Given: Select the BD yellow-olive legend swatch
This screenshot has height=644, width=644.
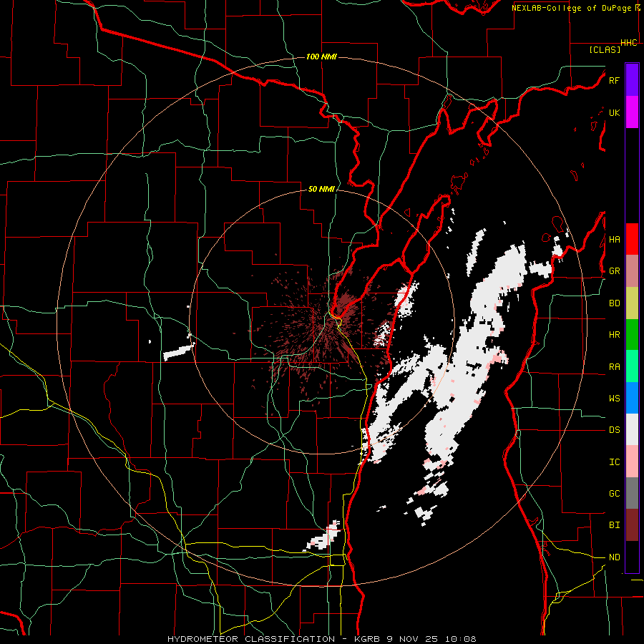Looking at the screenshot, I should (x=632, y=303).
